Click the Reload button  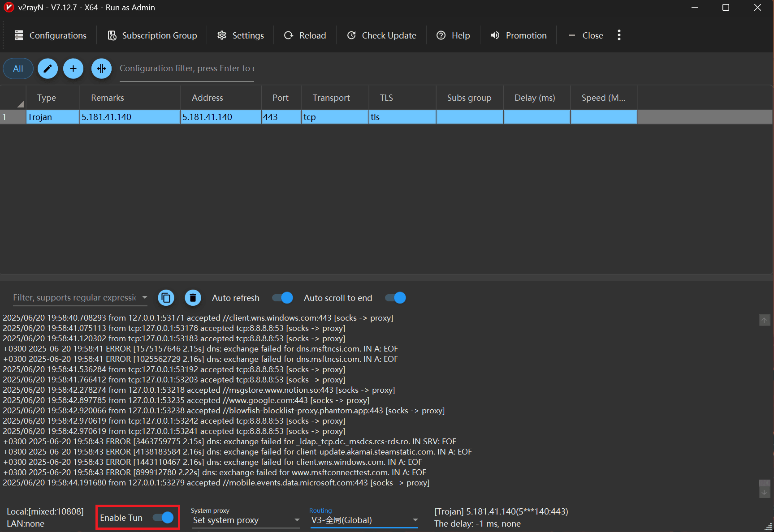[x=305, y=35]
